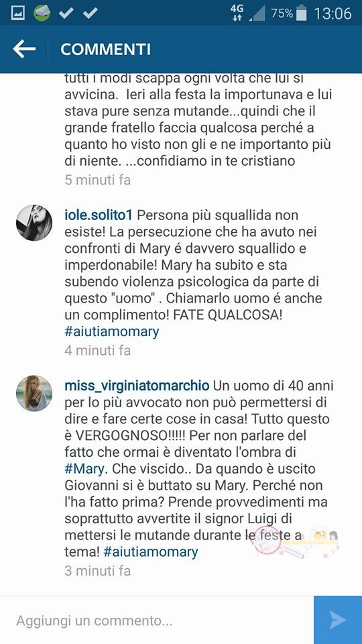362x644 pixels.
Task: Tap the back arrow in the header
Action: point(24,49)
